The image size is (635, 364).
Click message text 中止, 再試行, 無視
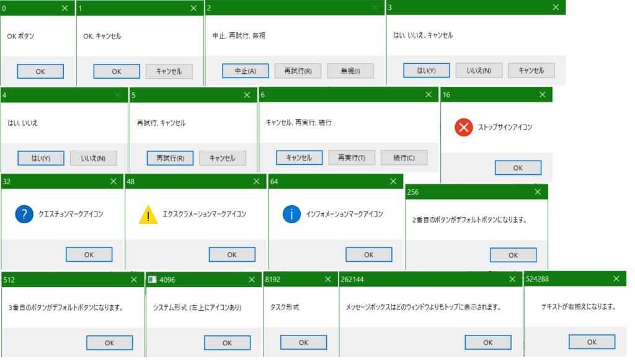tap(239, 35)
